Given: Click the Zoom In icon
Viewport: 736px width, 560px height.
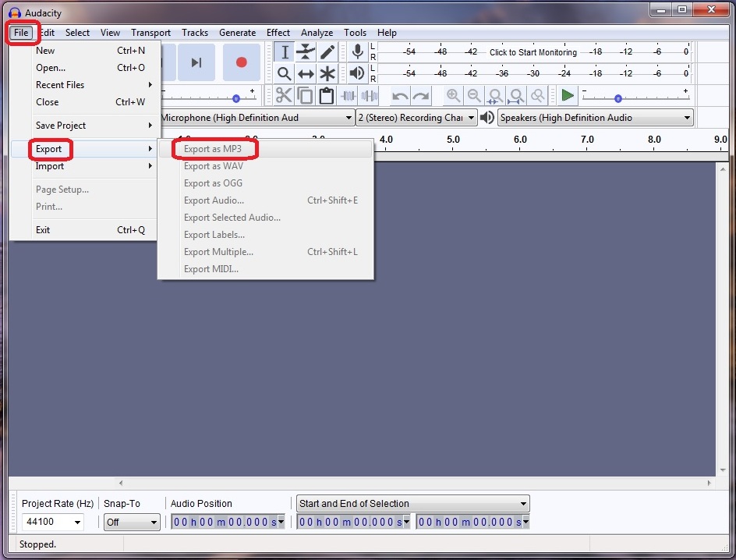Looking at the screenshot, I should coord(453,96).
